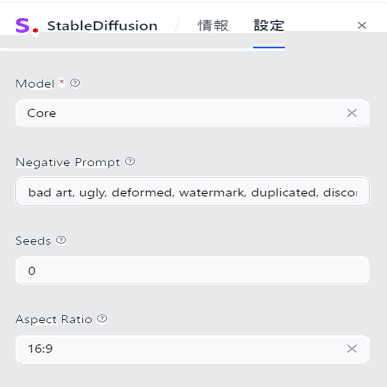Click the Aspect Ratio label text
The width and height of the screenshot is (387, 387).
54,319
